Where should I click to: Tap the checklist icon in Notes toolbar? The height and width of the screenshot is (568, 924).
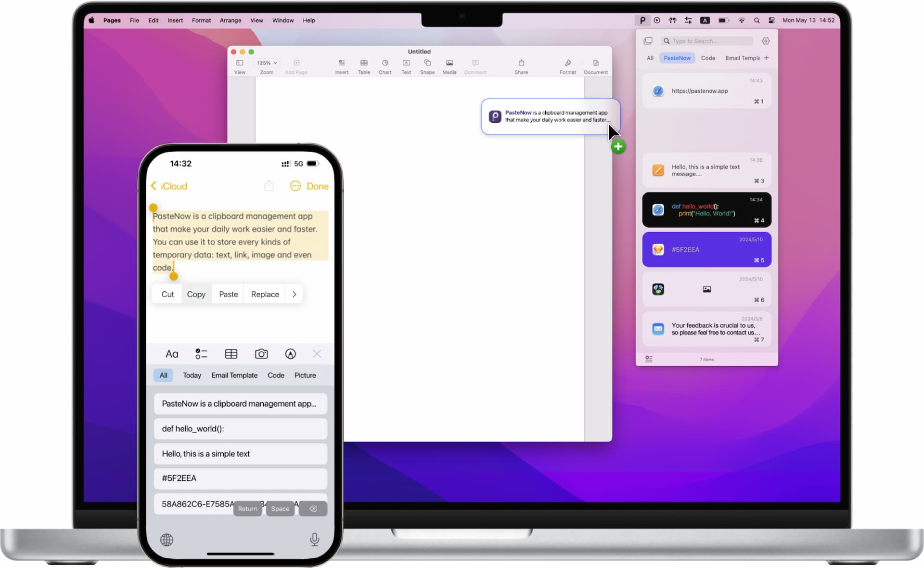pos(201,354)
